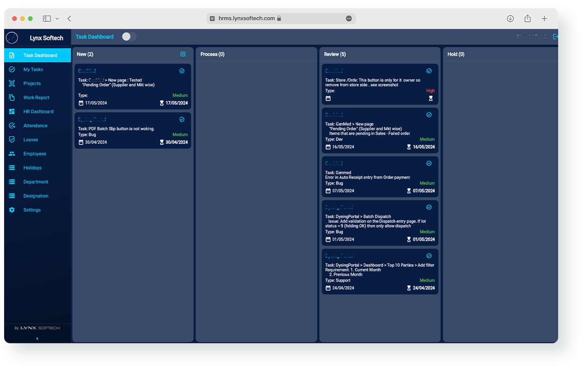The image size is (588, 387).
Task: Switch to the Task Dashboard tab
Action: [x=94, y=36]
